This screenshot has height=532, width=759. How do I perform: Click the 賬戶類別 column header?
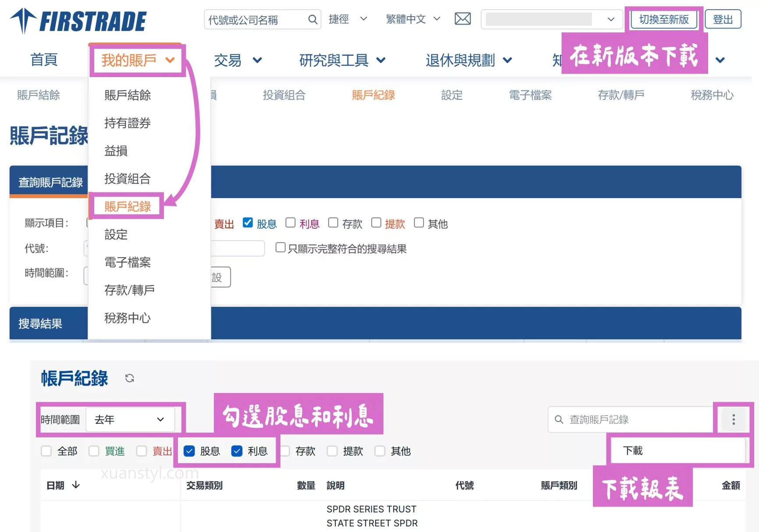tap(559, 485)
